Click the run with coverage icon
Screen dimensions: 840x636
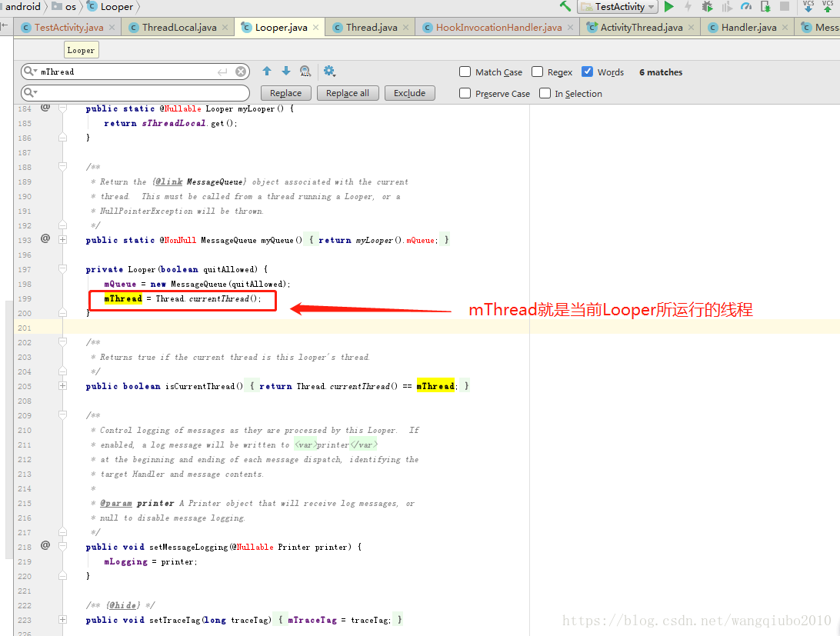pos(727,6)
